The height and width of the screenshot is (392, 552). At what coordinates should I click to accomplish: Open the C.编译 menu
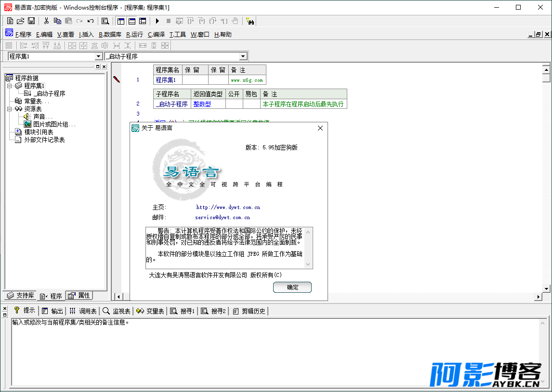point(156,35)
